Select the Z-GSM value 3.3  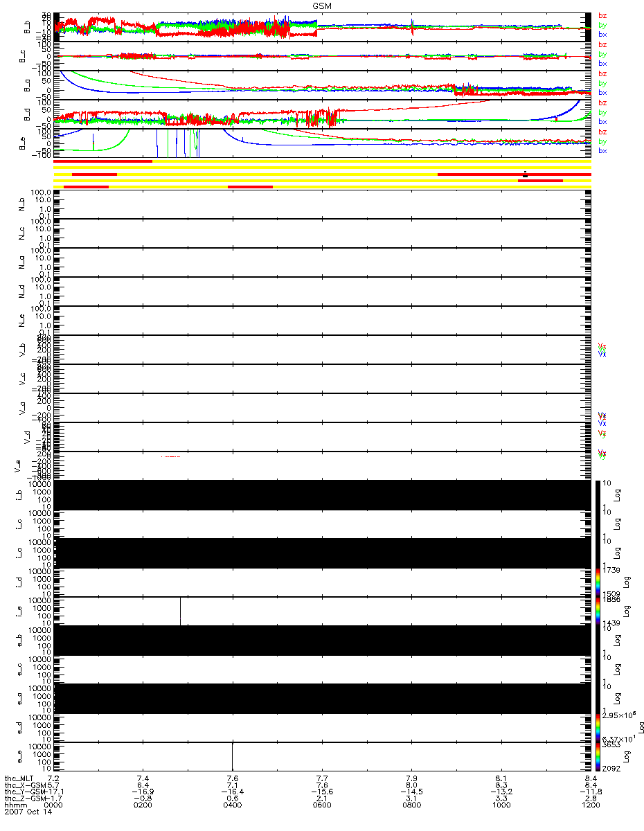click(501, 799)
